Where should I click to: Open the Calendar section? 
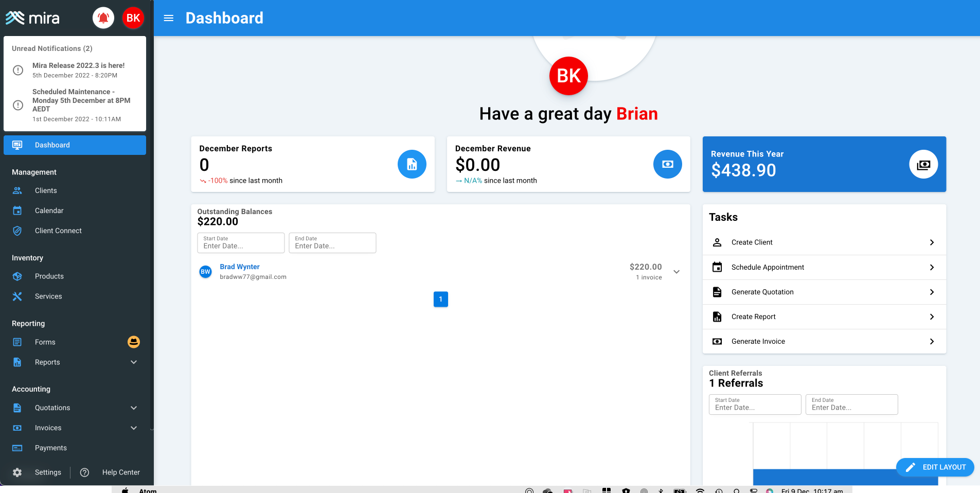point(49,210)
